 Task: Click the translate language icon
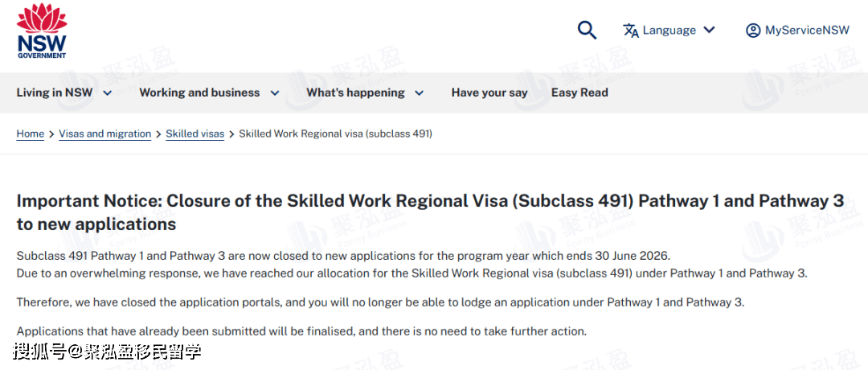click(x=631, y=31)
